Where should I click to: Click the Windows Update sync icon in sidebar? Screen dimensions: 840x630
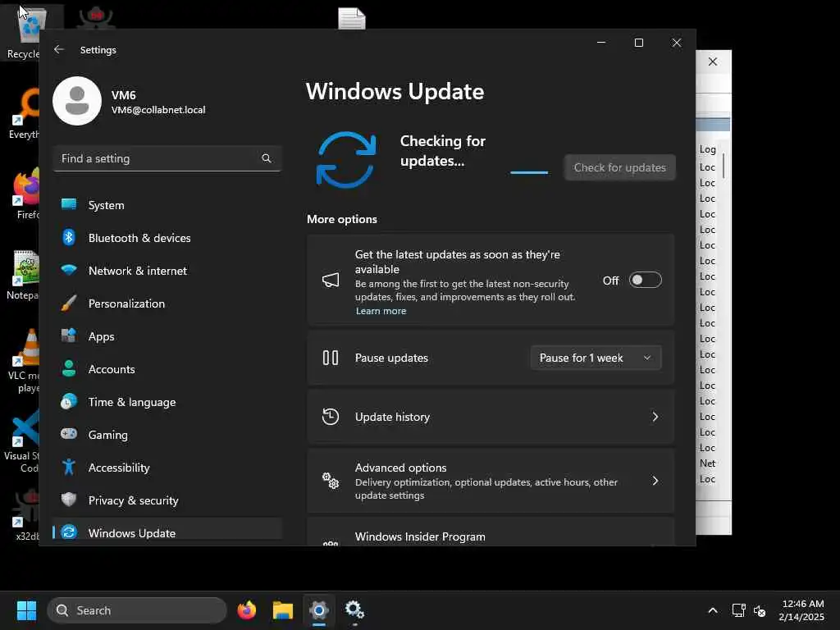[69, 532]
